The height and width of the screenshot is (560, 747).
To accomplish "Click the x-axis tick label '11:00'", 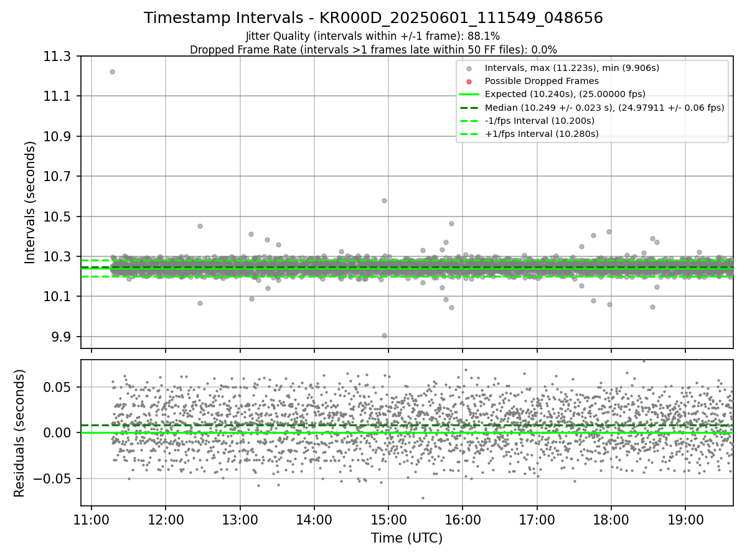I will 92,520.
